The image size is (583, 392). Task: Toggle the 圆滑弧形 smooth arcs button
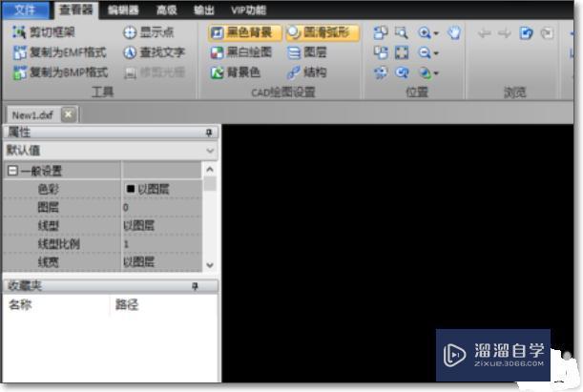(323, 32)
